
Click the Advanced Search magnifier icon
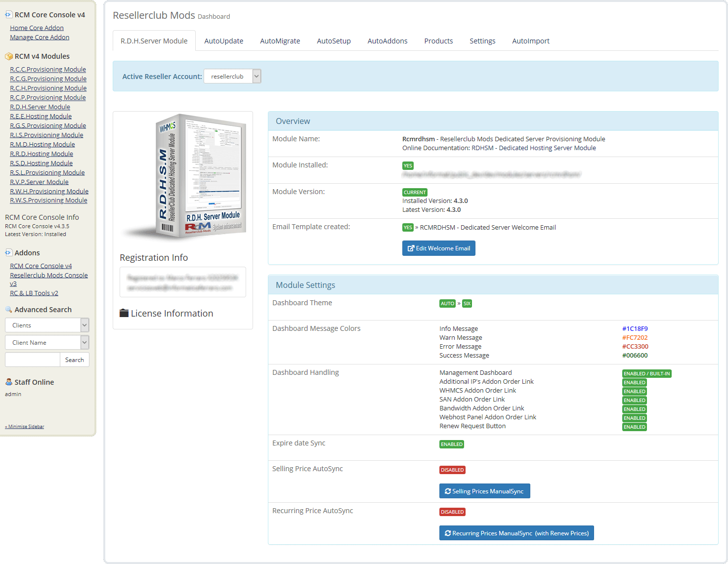(x=8, y=310)
